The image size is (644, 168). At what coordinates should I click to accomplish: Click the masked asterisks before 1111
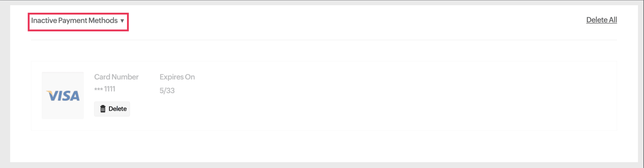coord(99,89)
